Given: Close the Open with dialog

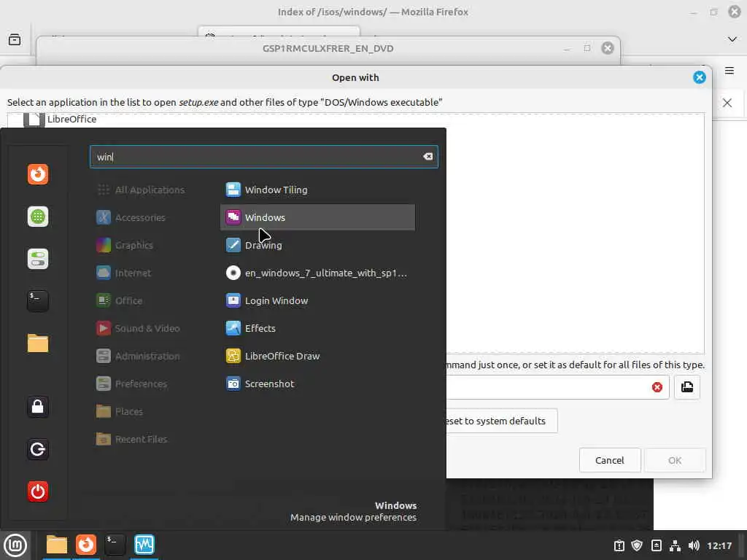Looking at the screenshot, I should click(700, 77).
